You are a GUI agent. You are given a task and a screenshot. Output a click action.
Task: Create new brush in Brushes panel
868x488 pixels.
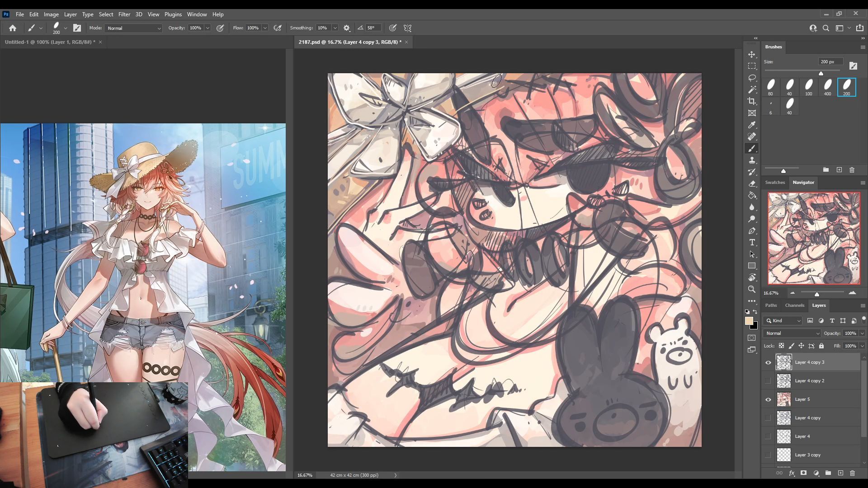(x=839, y=170)
